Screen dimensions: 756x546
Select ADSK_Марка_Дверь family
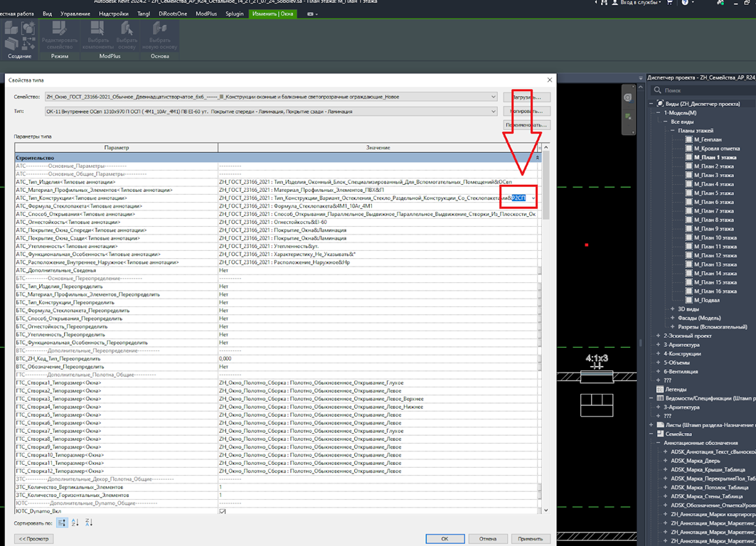[695, 461]
